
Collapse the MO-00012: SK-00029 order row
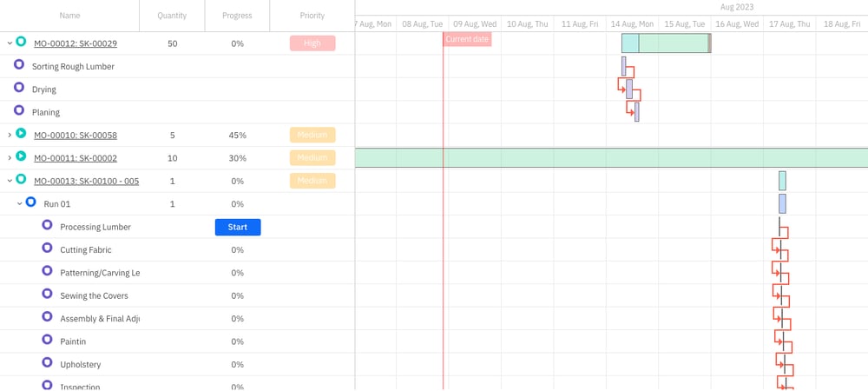pyautogui.click(x=9, y=43)
